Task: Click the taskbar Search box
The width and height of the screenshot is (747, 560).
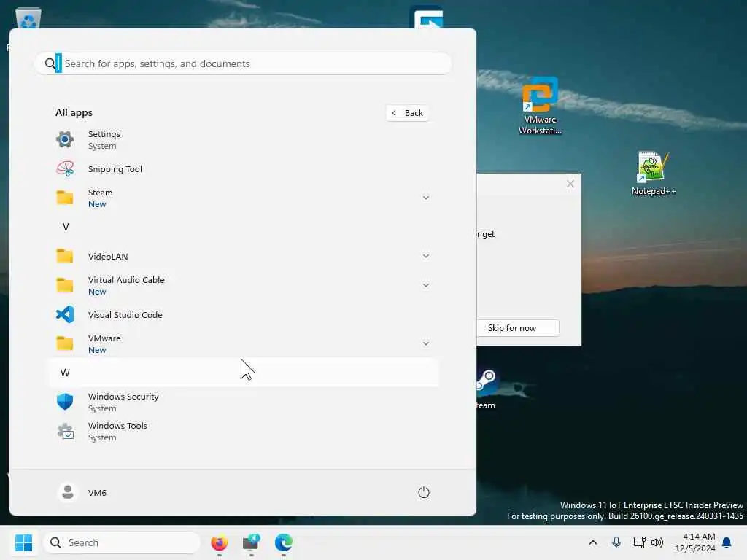Action: point(122,542)
